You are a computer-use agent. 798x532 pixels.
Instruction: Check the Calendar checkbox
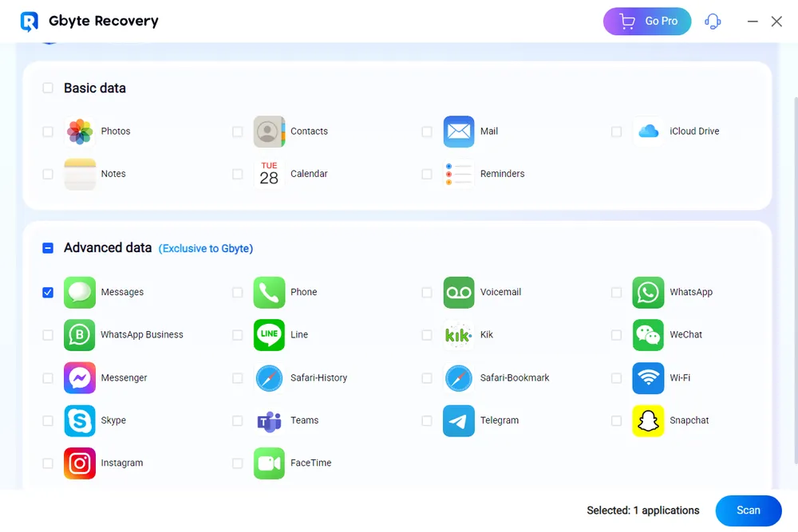click(238, 174)
